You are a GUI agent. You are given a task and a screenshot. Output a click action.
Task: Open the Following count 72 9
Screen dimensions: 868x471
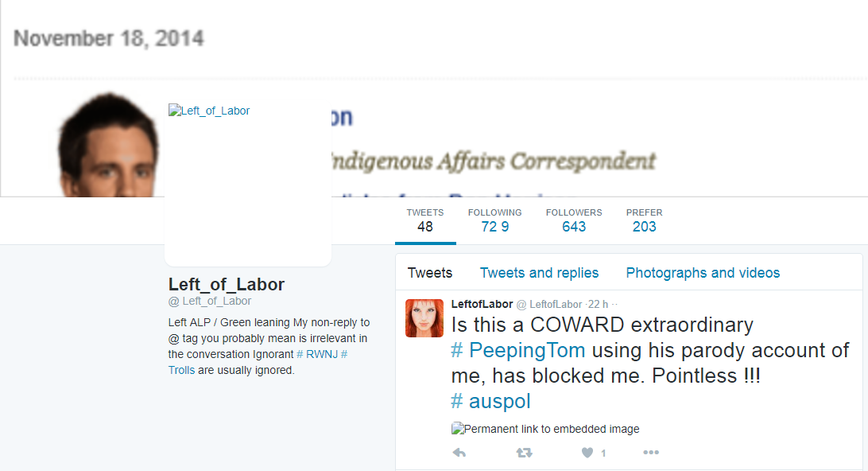click(495, 220)
